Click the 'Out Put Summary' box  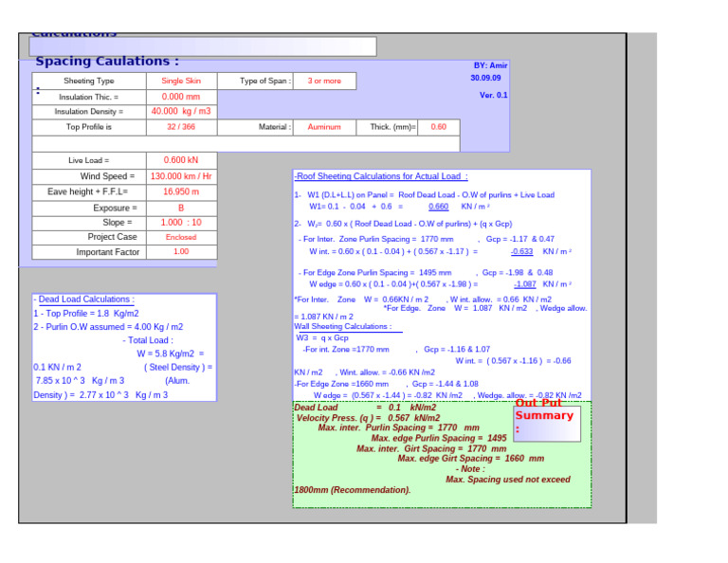tap(547, 424)
